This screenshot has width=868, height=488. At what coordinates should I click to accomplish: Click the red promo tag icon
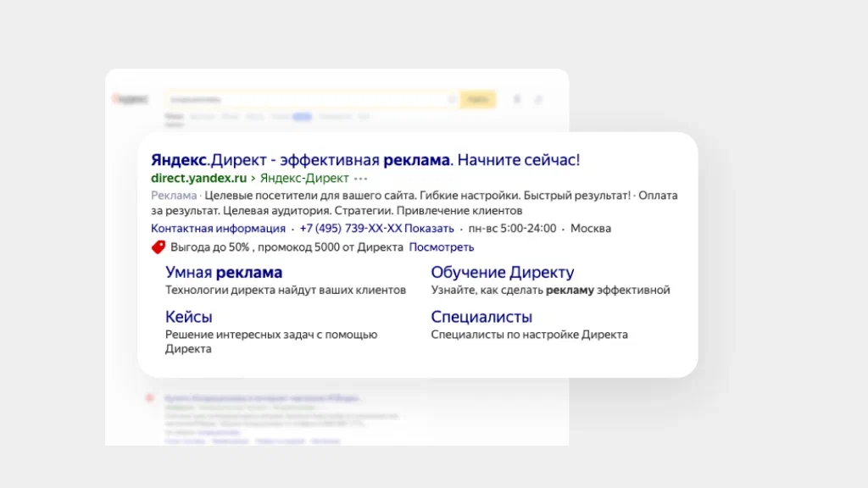159,247
